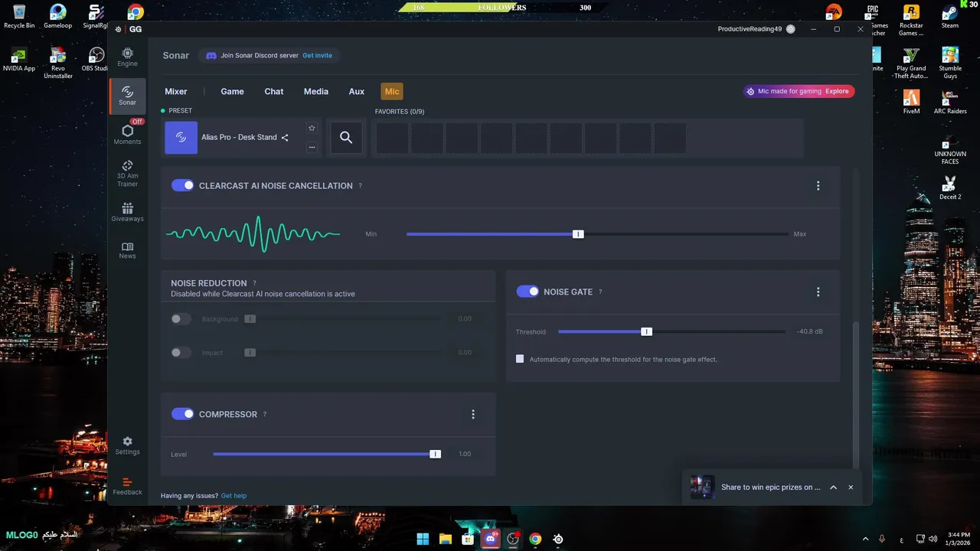Image resolution: width=980 pixels, height=551 pixels.
Task: Open ClearCast AI Noise Cancellation options menu
Action: (x=818, y=186)
